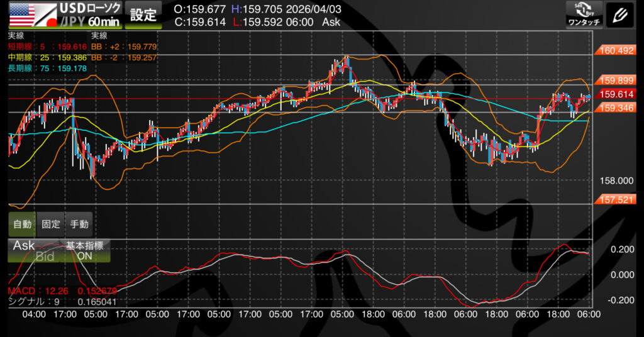Tap the シグナル: 9 signal label
644x337 pixels.
31,302
